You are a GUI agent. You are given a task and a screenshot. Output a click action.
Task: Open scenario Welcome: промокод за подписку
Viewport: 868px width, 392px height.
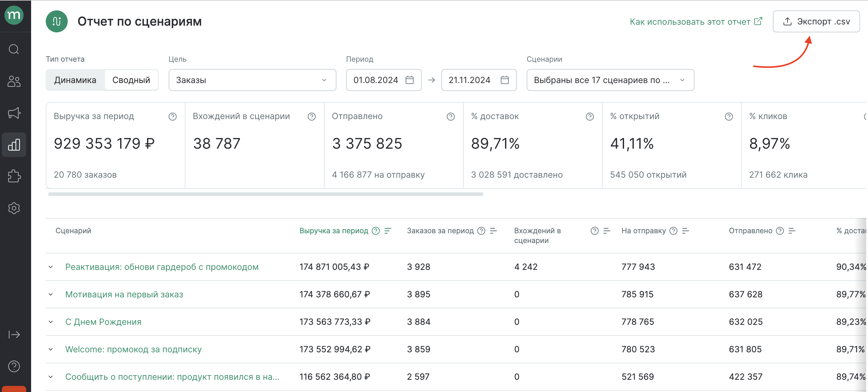click(134, 350)
